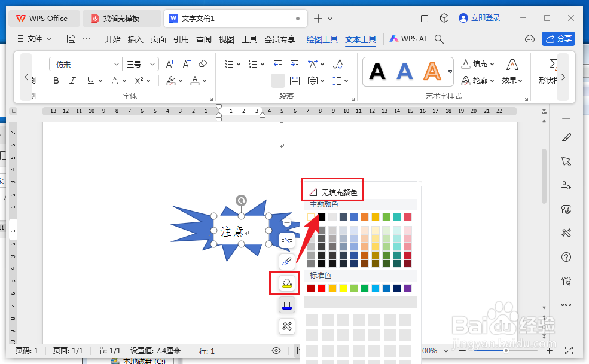Click the text box containing 注意

[x=241, y=231]
